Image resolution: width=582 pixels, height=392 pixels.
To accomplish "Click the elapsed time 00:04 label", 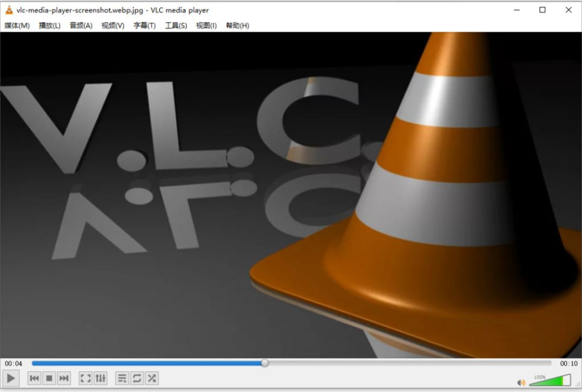I will [13, 364].
